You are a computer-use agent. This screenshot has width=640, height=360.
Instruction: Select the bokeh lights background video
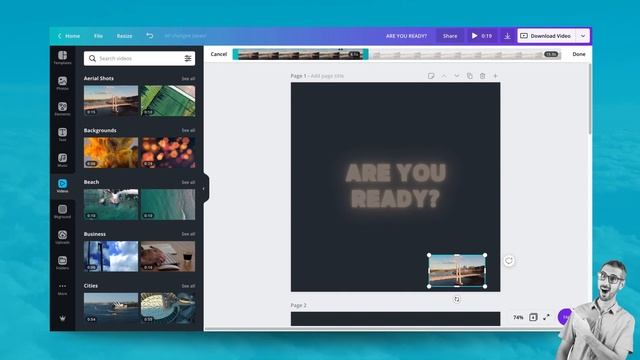pos(168,153)
